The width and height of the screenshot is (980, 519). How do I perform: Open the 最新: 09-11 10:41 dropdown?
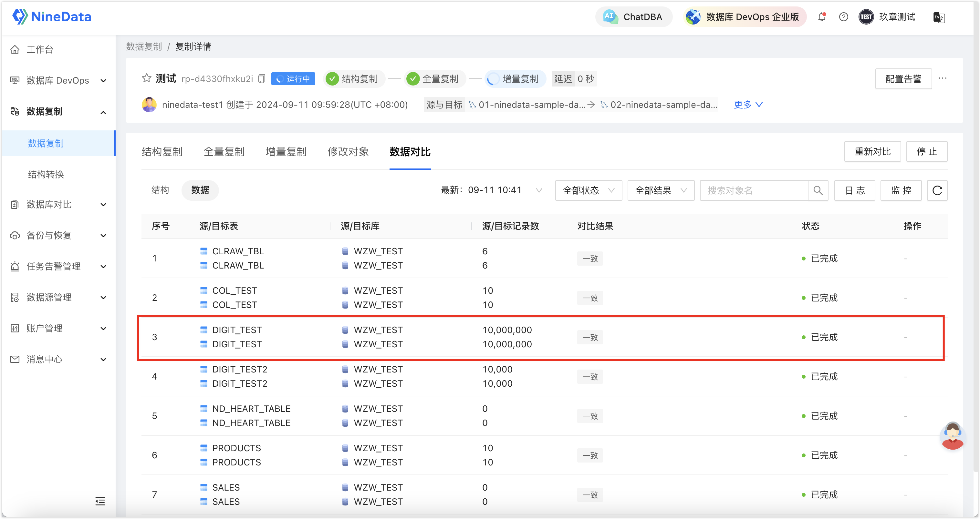[x=492, y=190]
